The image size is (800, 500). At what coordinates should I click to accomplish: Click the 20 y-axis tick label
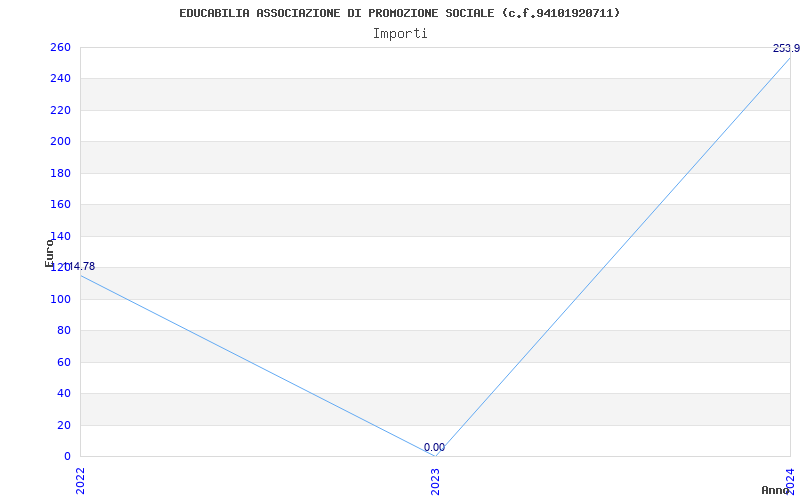point(64,425)
